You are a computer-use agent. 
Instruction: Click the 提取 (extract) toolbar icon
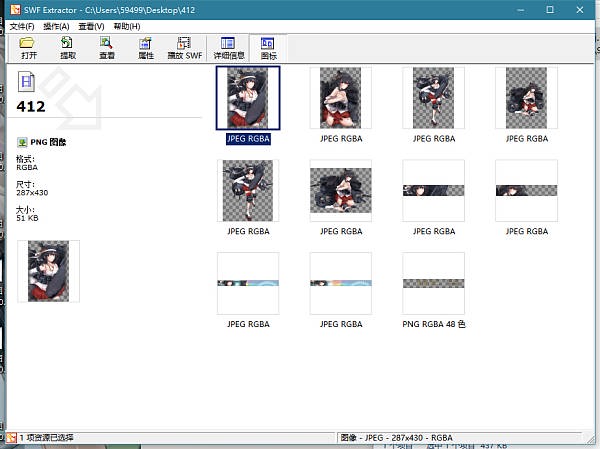click(67, 47)
